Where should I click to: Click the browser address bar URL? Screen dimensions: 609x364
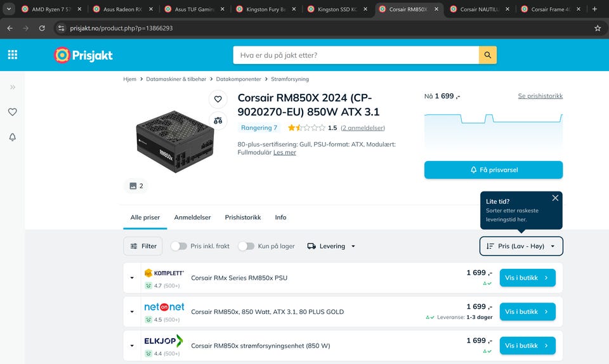[121, 29]
